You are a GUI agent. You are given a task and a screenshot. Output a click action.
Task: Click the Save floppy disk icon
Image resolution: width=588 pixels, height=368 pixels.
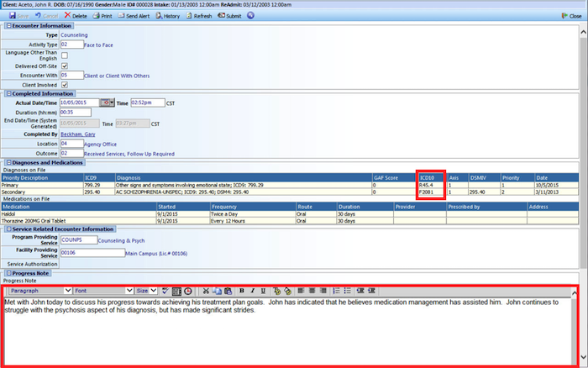tap(13, 15)
